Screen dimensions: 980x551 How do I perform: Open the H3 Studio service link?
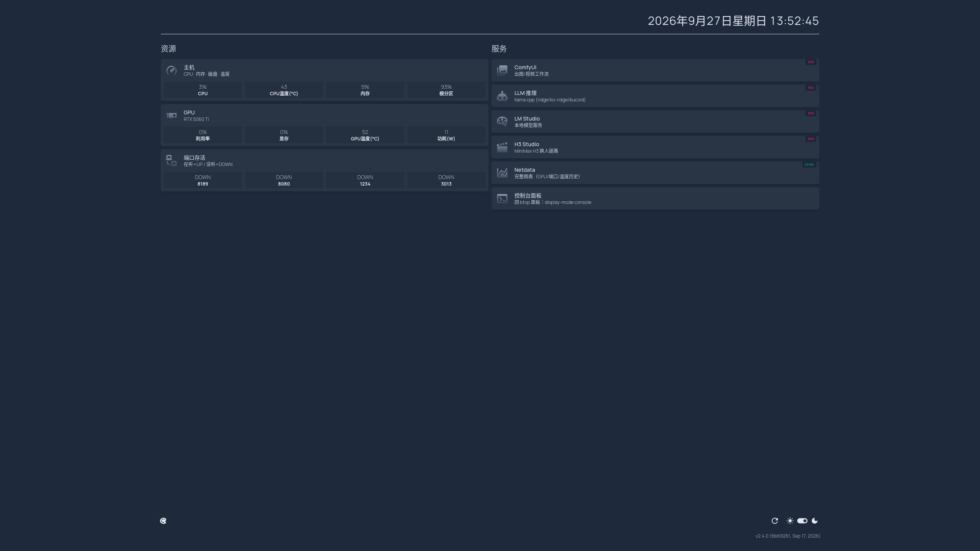click(655, 147)
